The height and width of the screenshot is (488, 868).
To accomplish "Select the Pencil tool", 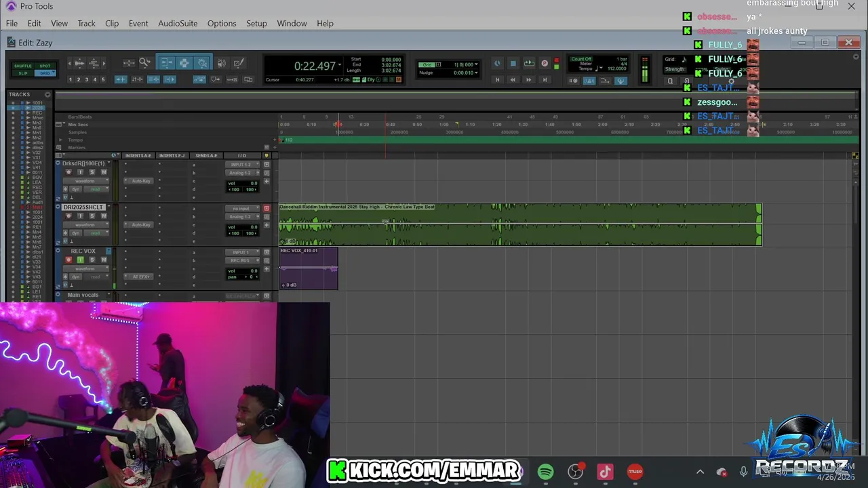I will coord(239,62).
